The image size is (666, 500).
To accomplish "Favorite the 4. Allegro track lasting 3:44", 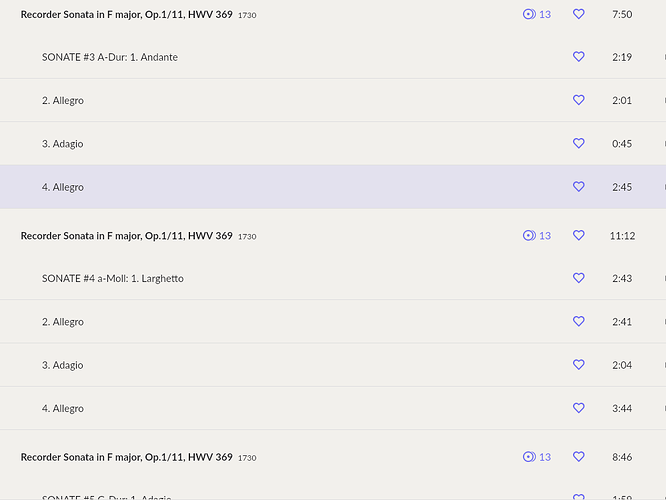I will click(579, 408).
